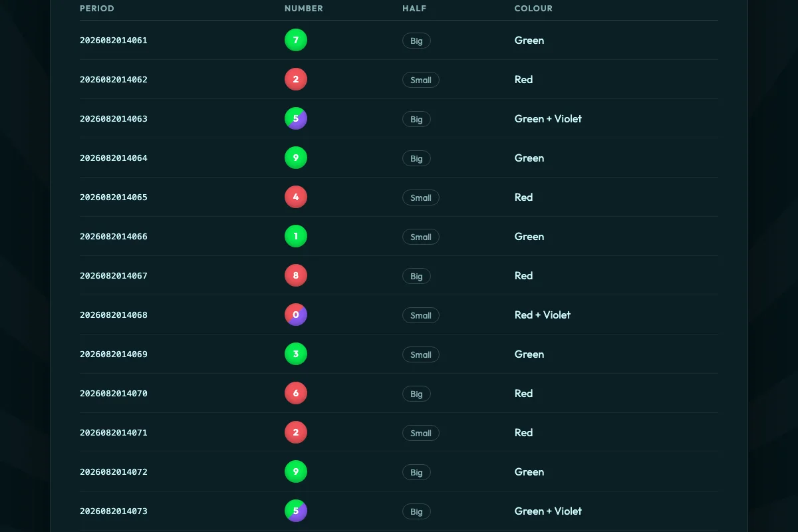The width and height of the screenshot is (798, 532).
Task: Select the Small badge in row 2026082014069
Action: coord(421,355)
